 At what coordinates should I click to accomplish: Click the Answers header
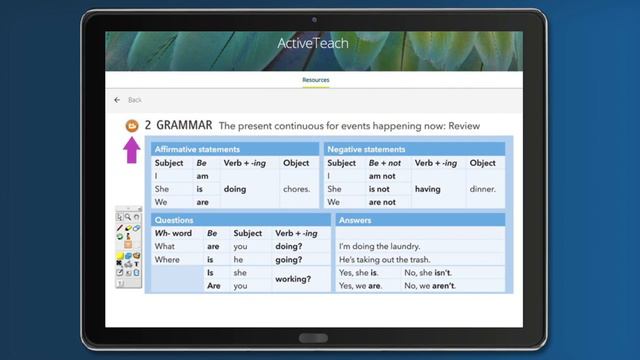click(x=420, y=220)
